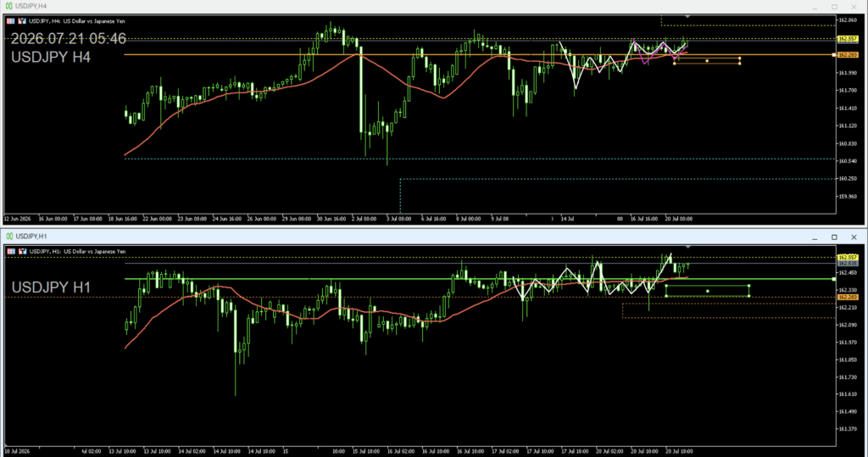The image size is (868, 457).
Task: Click the large USDJPY H1 chart label
Action: (51, 287)
